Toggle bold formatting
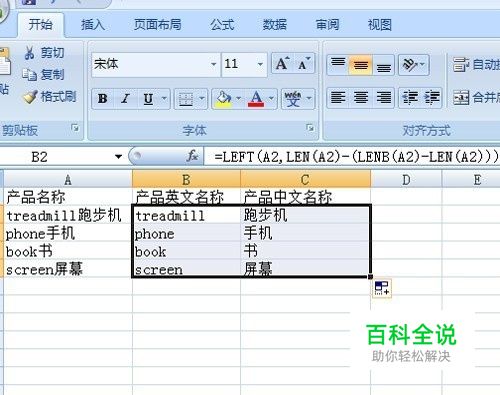Screen dimensions: 500x395 click(103, 99)
